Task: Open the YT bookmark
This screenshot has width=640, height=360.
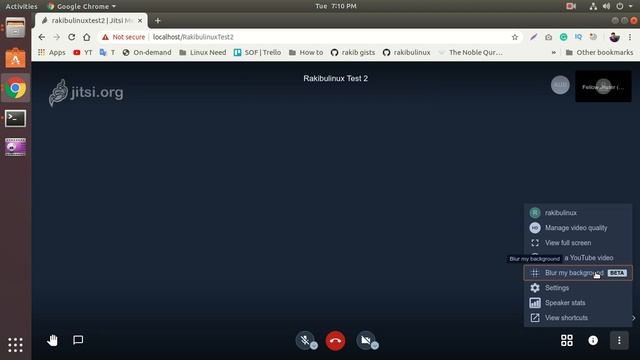Action: tap(83, 52)
